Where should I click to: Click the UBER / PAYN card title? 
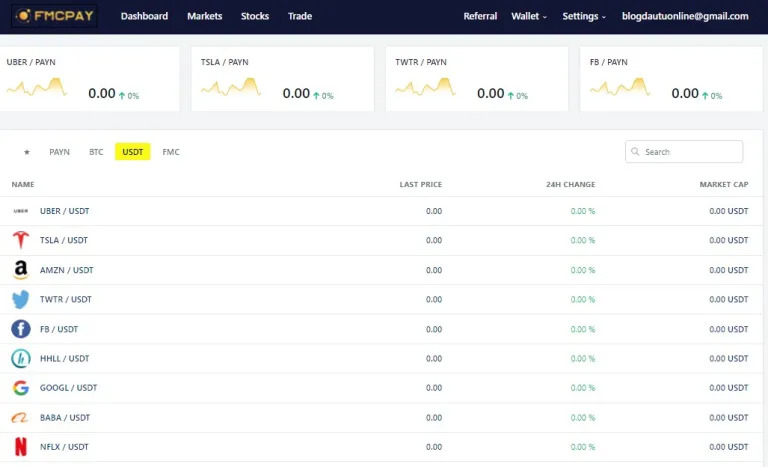coord(31,62)
